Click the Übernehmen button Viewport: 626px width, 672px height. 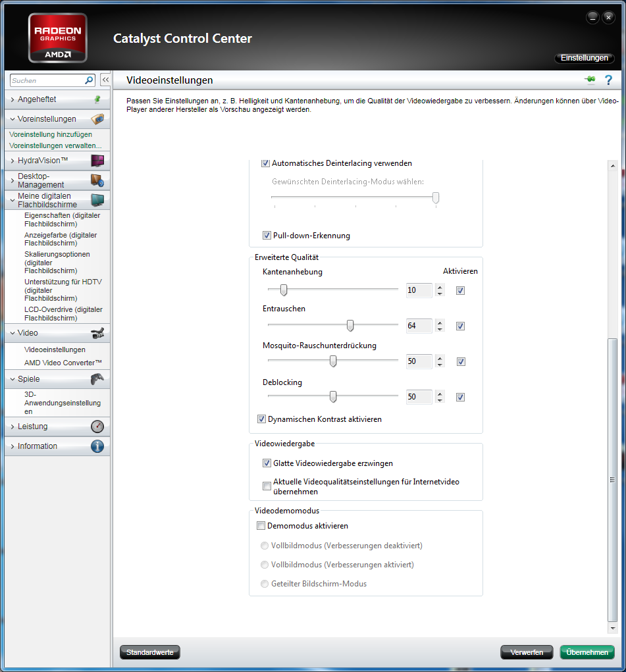tap(587, 652)
